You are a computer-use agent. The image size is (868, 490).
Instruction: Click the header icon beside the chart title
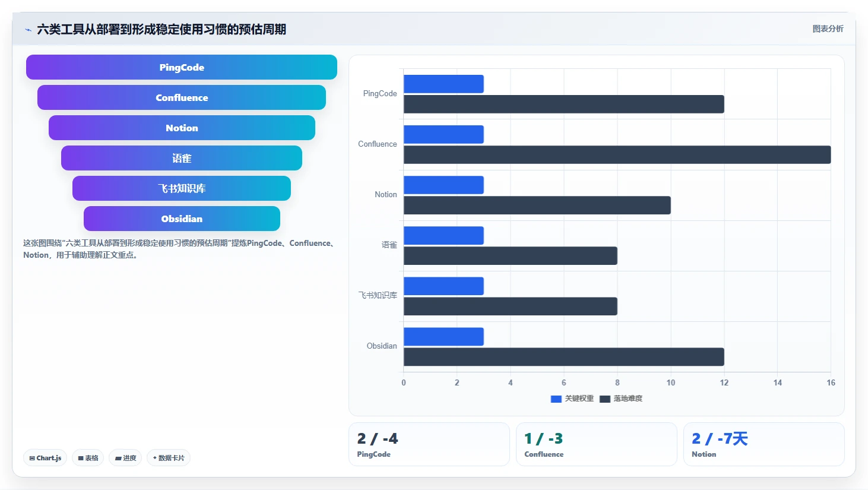pyautogui.click(x=28, y=30)
